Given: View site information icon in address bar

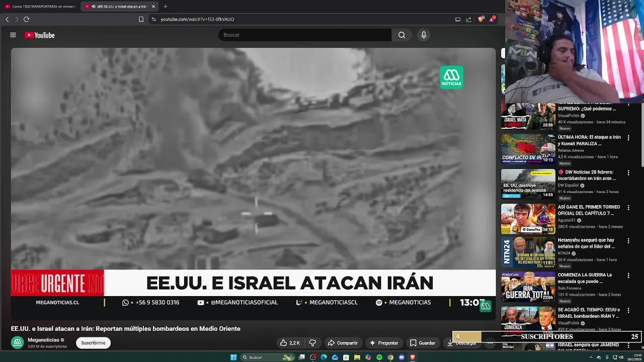Looking at the screenshot, I should (153, 19).
